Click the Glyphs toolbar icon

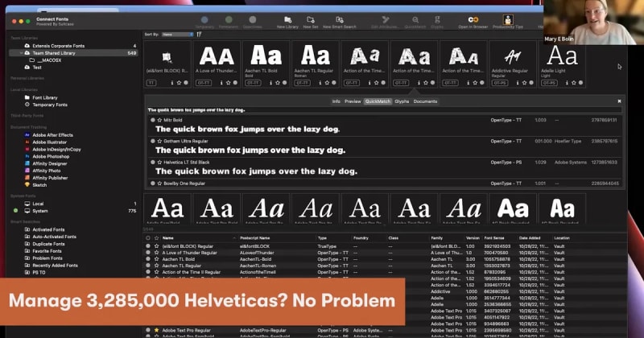[x=437, y=19]
